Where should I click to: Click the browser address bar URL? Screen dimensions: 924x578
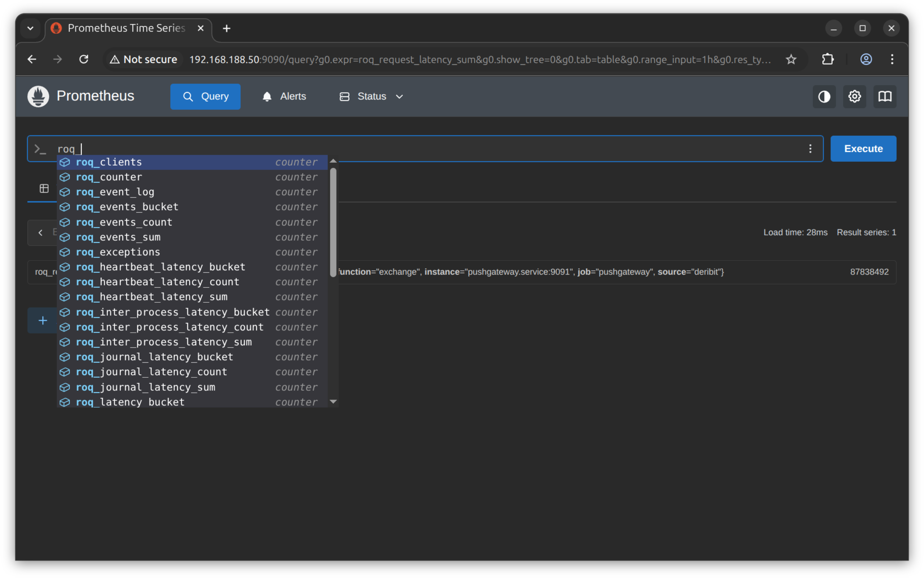point(480,60)
